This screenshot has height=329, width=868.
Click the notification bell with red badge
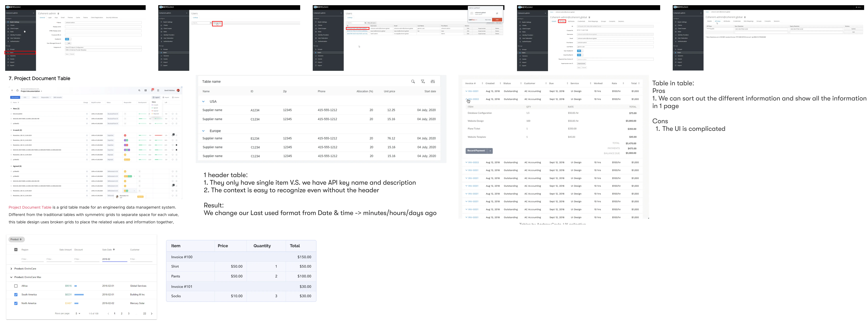tap(152, 90)
